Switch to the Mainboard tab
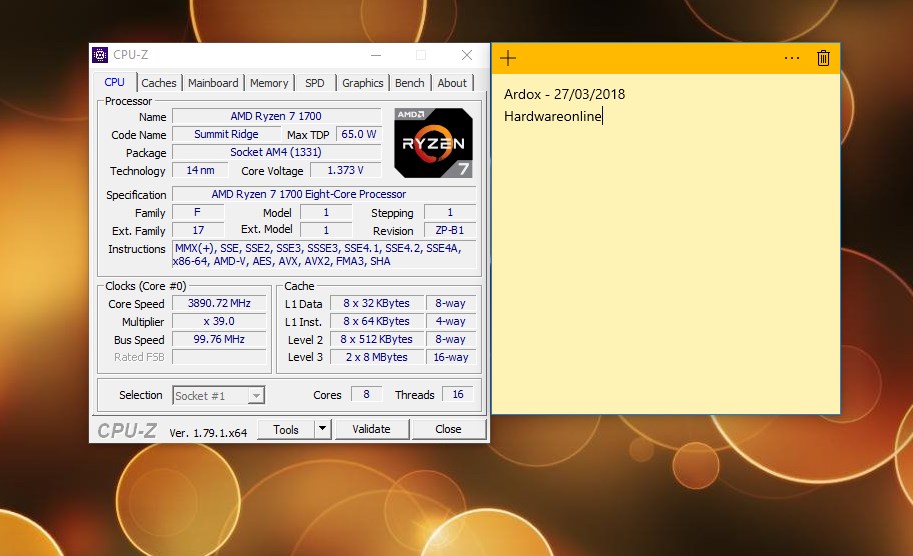 [x=213, y=83]
